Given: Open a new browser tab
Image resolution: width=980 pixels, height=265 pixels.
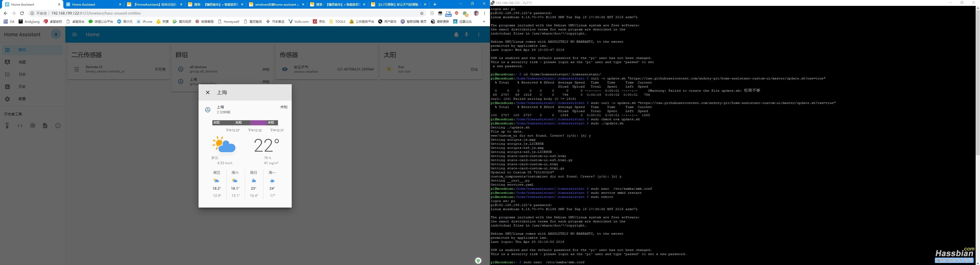Looking at the screenshot, I should [435, 5].
